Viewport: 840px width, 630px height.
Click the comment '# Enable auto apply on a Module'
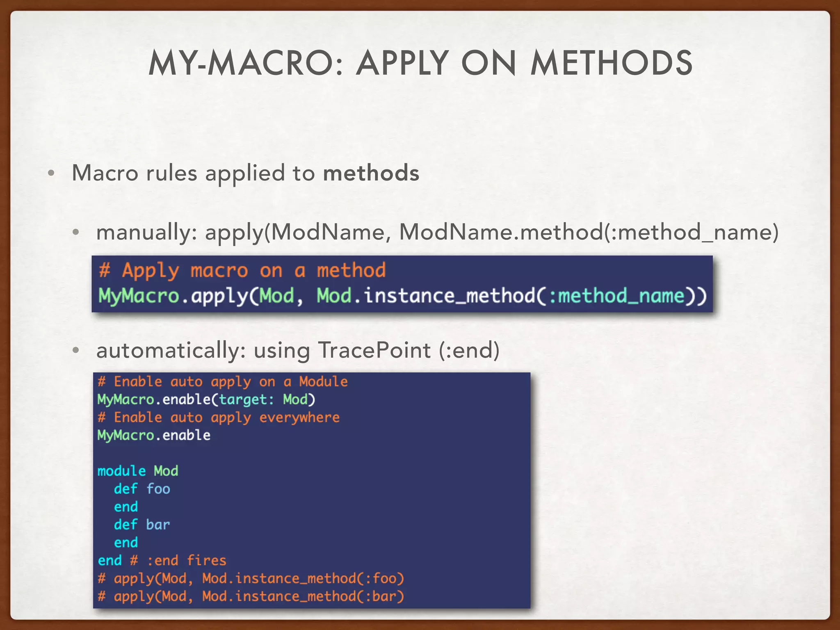coord(222,382)
